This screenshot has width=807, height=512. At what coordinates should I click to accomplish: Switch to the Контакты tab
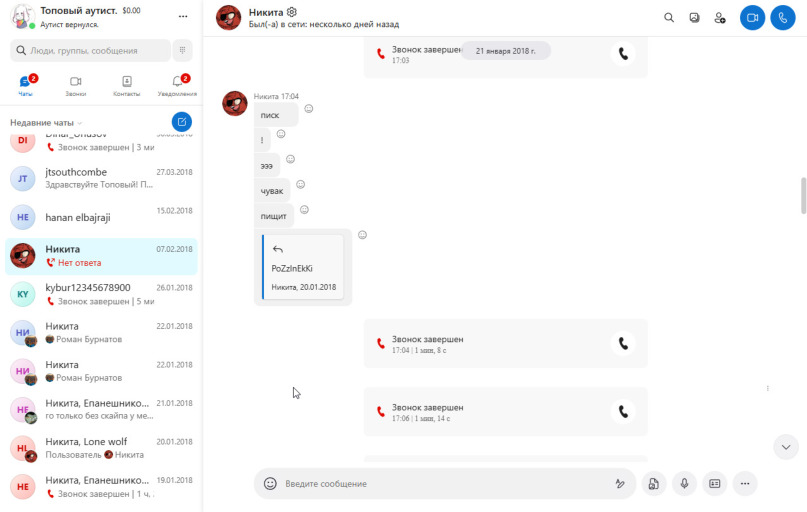click(126, 85)
